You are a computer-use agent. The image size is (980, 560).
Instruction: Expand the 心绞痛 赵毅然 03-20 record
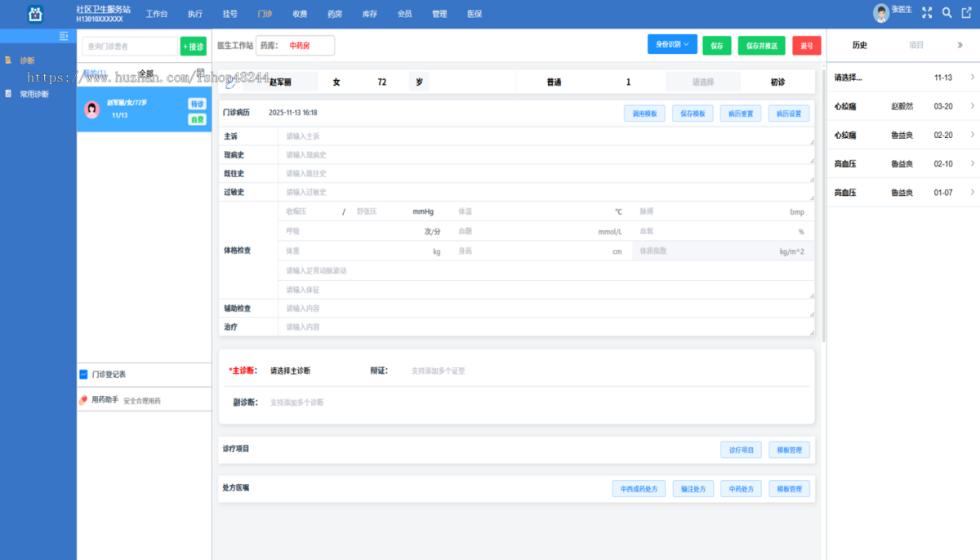(972, 106)
